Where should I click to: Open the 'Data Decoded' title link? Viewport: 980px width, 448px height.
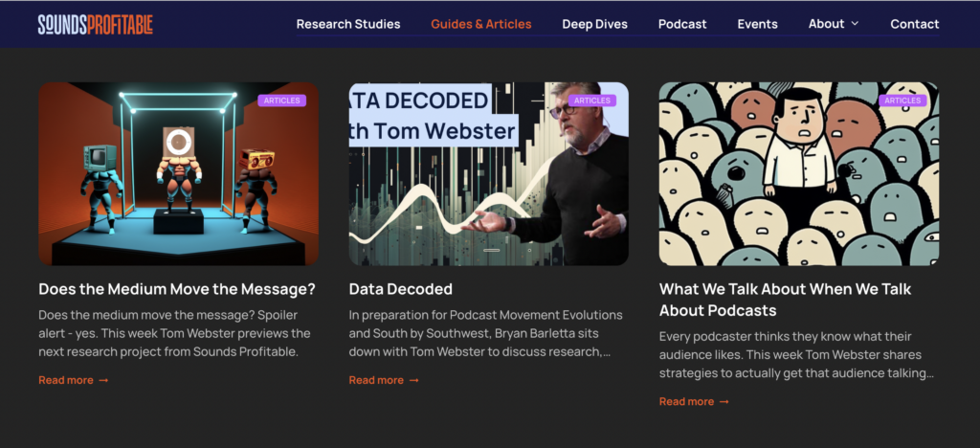point(401,289)
